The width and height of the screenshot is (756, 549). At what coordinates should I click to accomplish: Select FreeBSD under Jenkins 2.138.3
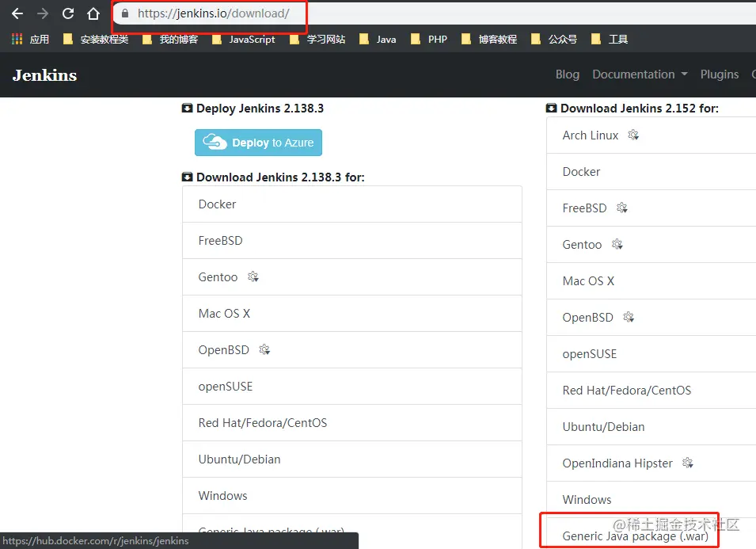coord(352,241)
